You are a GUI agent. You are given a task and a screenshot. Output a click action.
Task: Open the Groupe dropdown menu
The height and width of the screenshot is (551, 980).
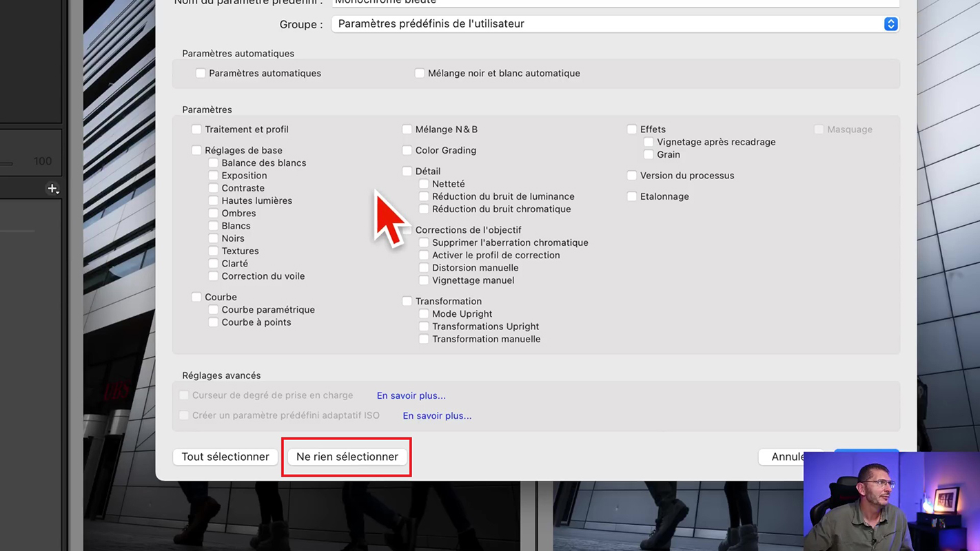615,24
